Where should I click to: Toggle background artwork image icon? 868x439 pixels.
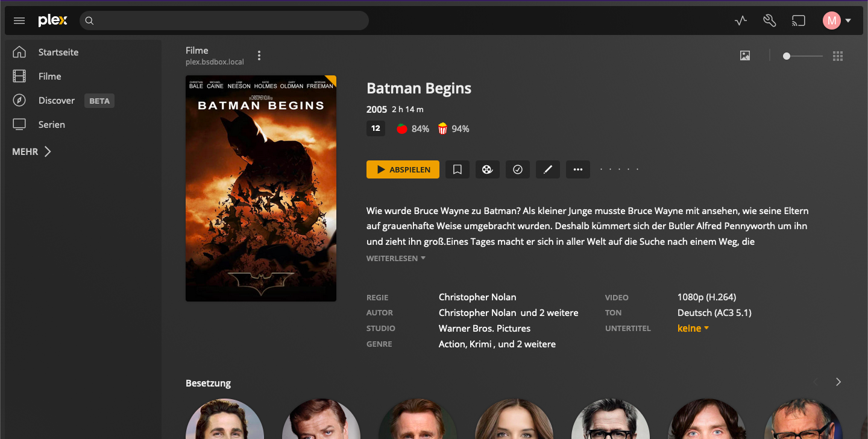click(745, 55)
